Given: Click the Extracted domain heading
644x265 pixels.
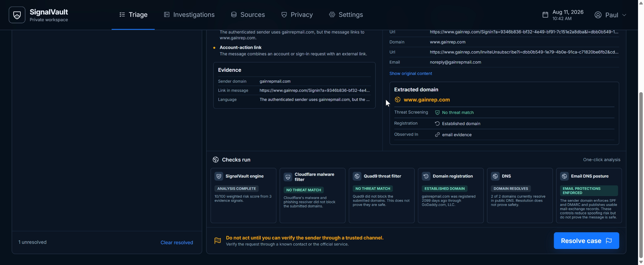Looking at the screenshot, I should coord(416,90).
